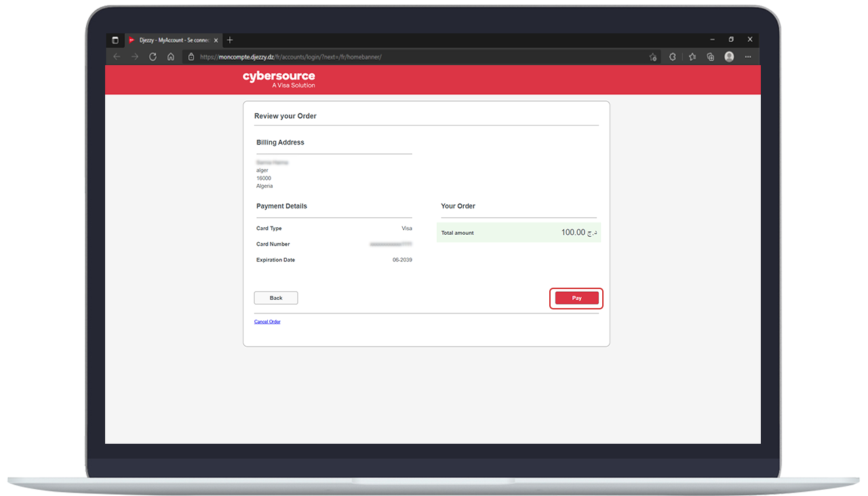Close the browser window
This screenshot has width=868, height=496.
click(750, 39)
